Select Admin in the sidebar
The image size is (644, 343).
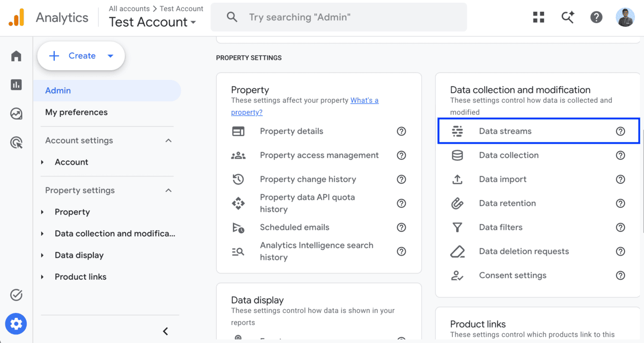[x=107, y=91]
